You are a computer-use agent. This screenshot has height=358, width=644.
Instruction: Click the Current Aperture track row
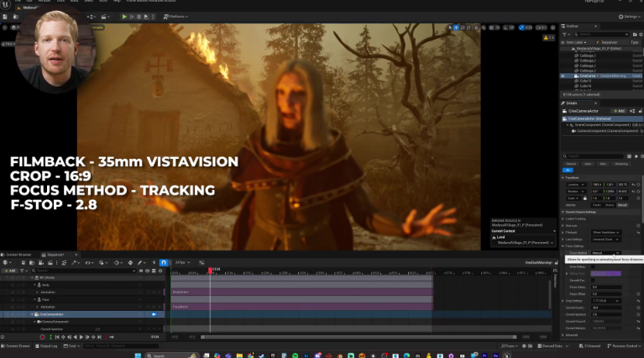pos(82,329)
